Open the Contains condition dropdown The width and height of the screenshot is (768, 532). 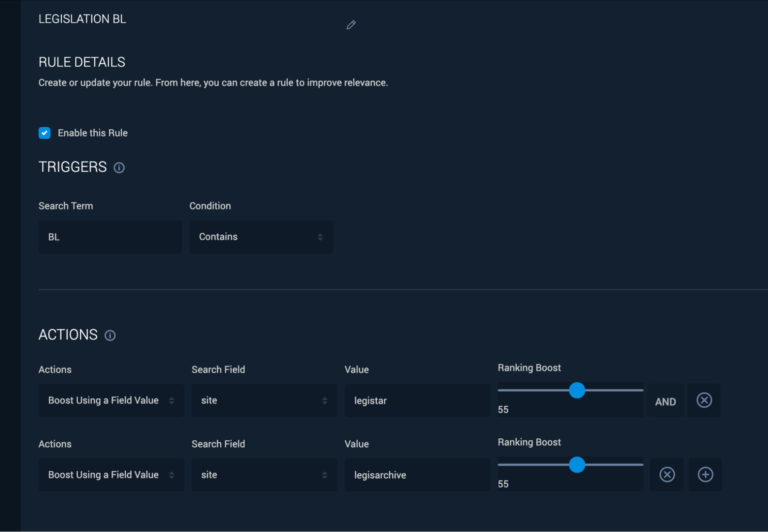point(261,237)
